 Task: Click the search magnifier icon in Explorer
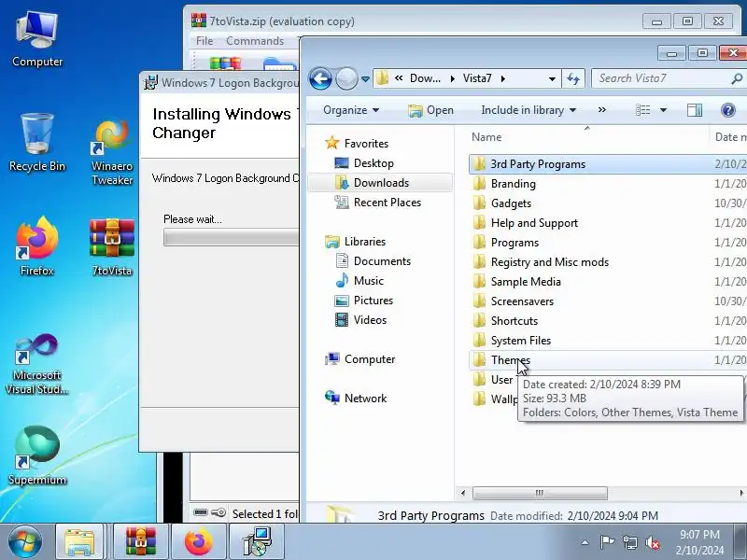[x=736, y=78]
